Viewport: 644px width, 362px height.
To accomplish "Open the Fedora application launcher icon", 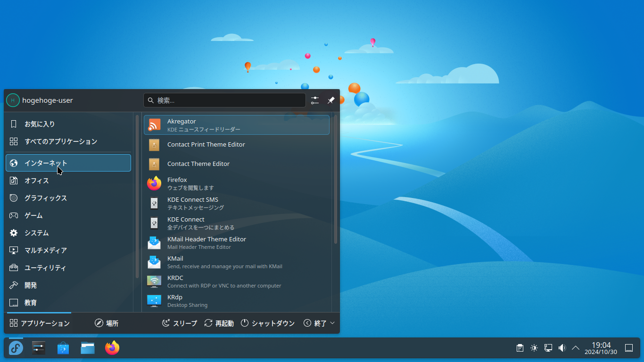I will pyautogui.click(x=16, y=348).
